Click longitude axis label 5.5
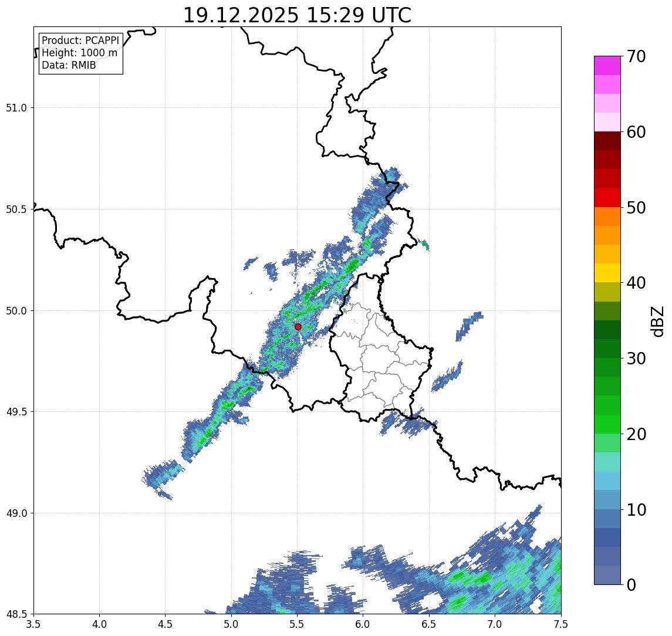 pos(297,624)
